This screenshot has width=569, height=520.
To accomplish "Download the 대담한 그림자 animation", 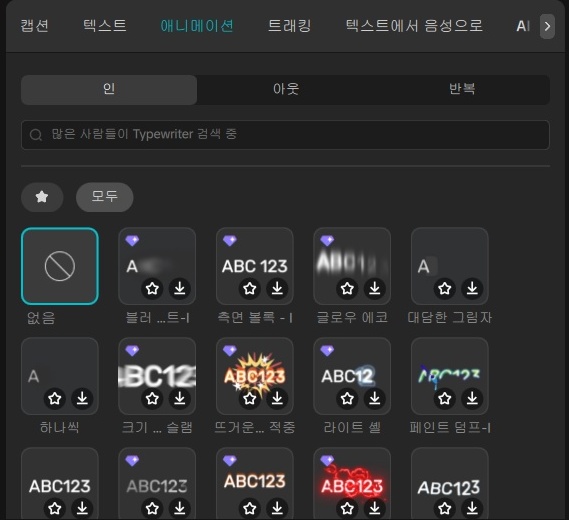I will pyautogui.click(x=472, y=288).
